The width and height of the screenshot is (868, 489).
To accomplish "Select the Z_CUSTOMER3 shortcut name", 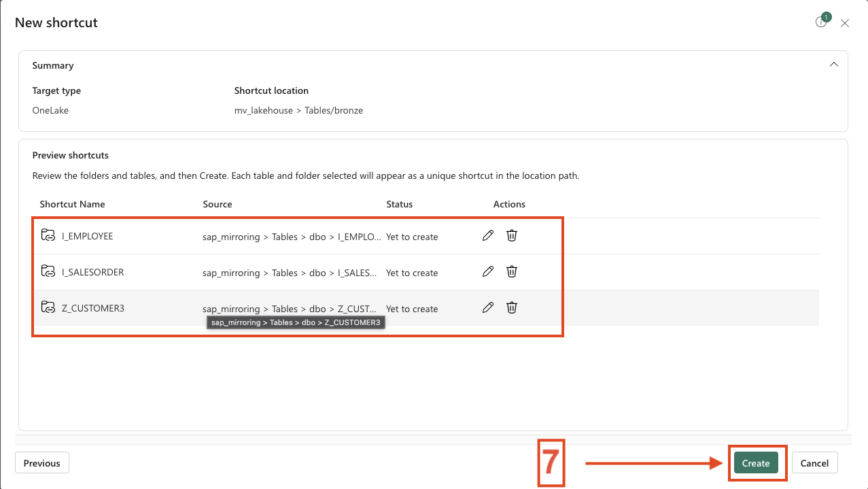I will tap(92, 308).
